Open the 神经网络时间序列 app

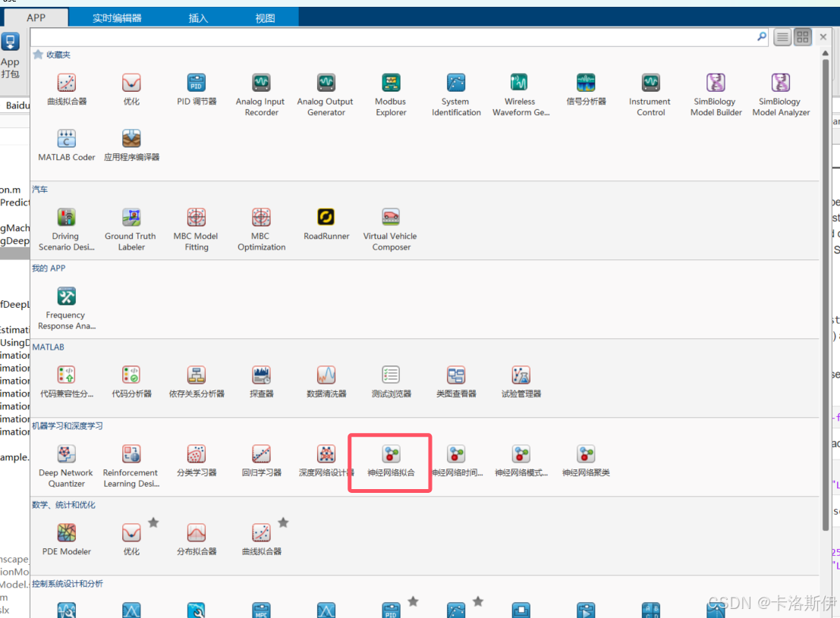(457, 460)
